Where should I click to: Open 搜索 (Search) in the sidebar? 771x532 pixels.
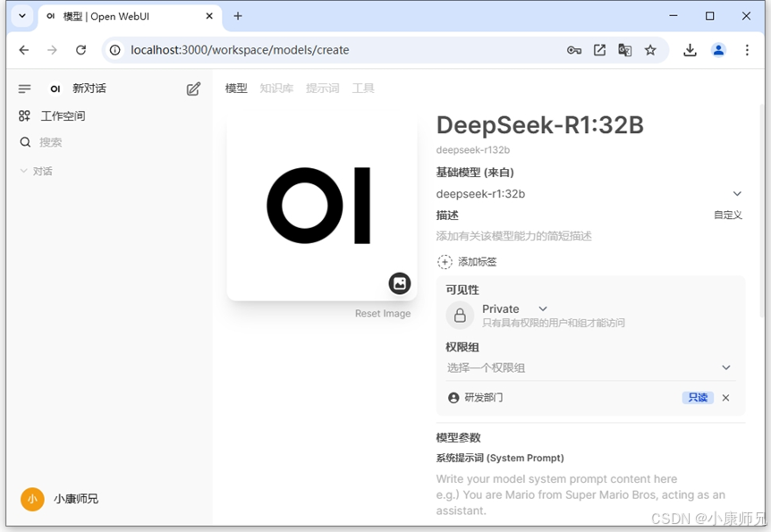[x=49, y=141]
